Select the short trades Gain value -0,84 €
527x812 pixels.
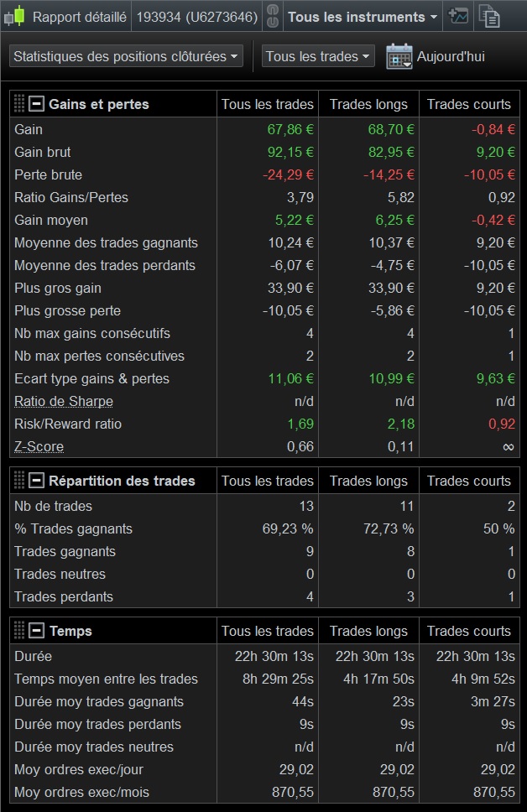(x=493, y=129)
